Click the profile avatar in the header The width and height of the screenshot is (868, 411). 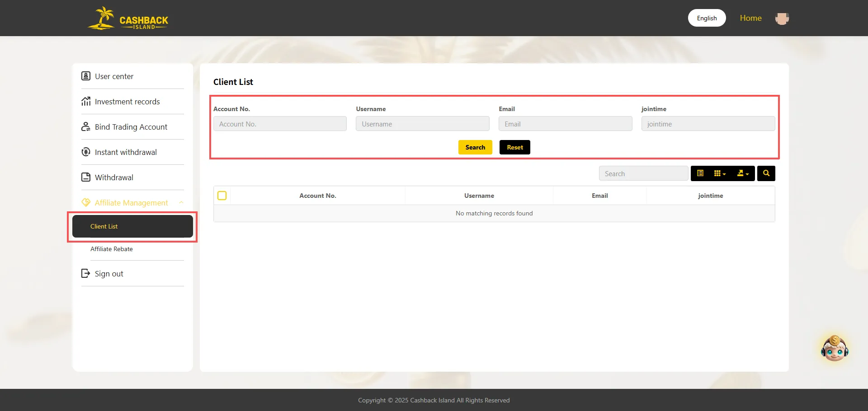point(782,18)
